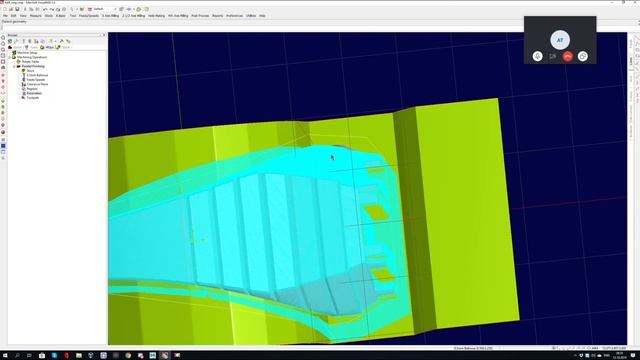Image resolution: width=640 pixels, height=360 pixels.
Task: Select the Machine Setup tree item
Action: click(27, 53)
